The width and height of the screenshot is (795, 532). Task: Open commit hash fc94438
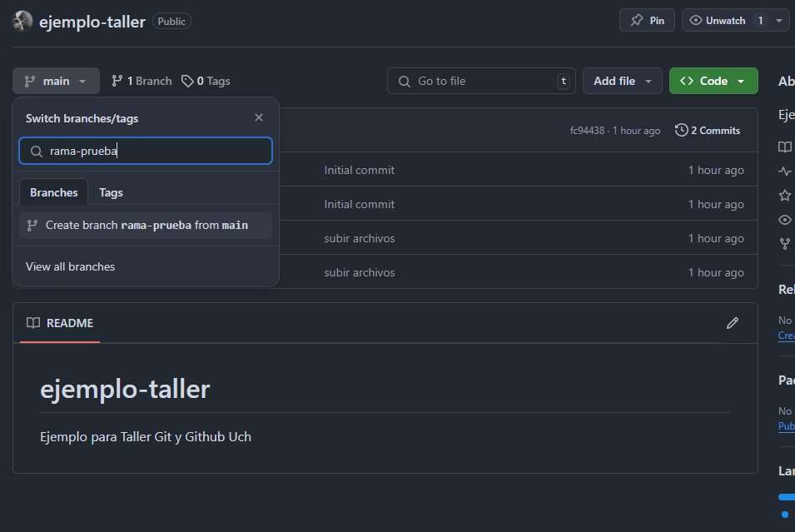click(587, 131)
